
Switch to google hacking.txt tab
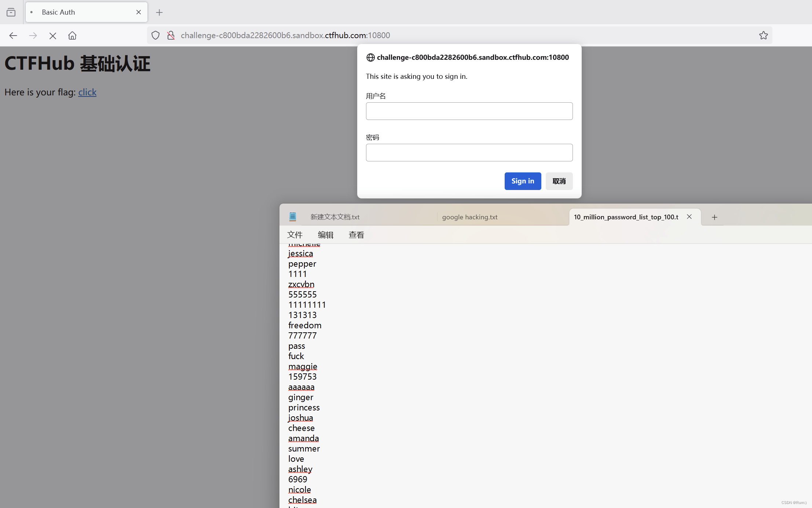pyautogui.click(x=469, y=217)
